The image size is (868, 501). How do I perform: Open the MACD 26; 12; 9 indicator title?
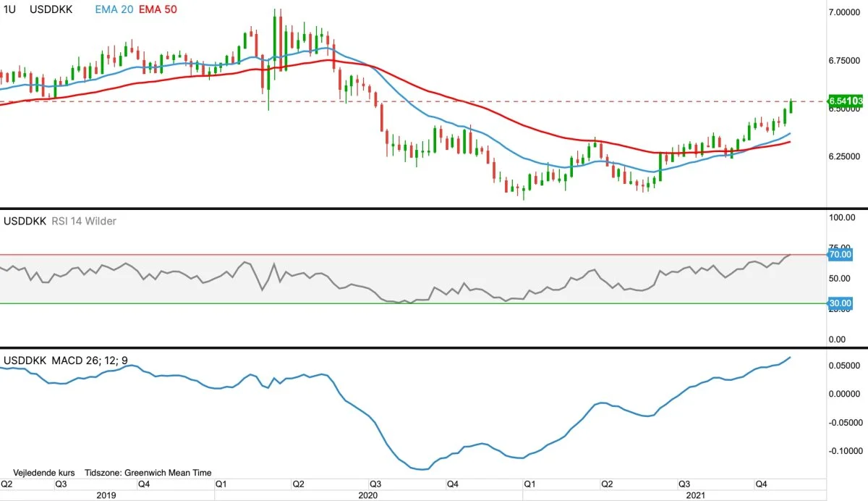coord(89,360)
